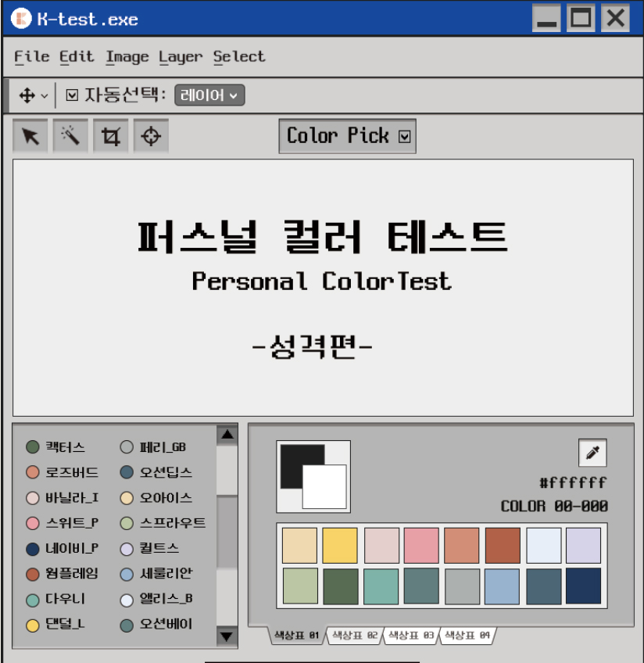644x663 pixels.
Task: Choose the sky blue palette swatch
Action: pos(502,586)
